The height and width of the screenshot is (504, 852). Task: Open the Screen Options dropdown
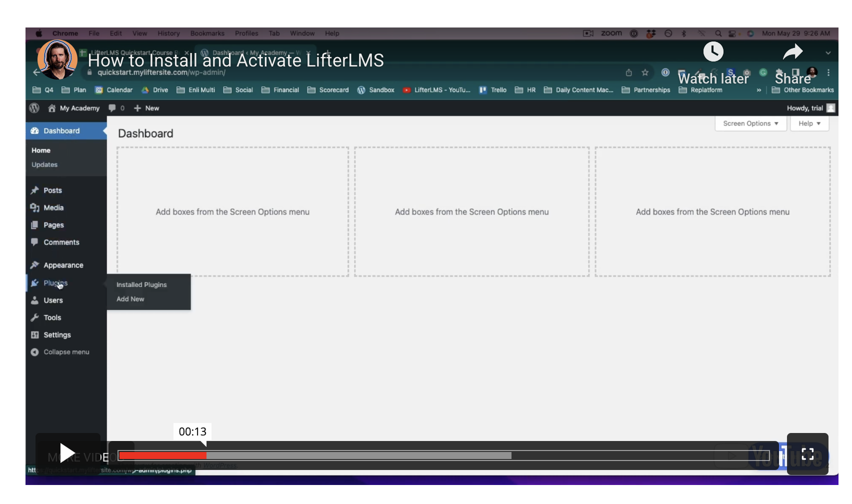pos(750,123)
